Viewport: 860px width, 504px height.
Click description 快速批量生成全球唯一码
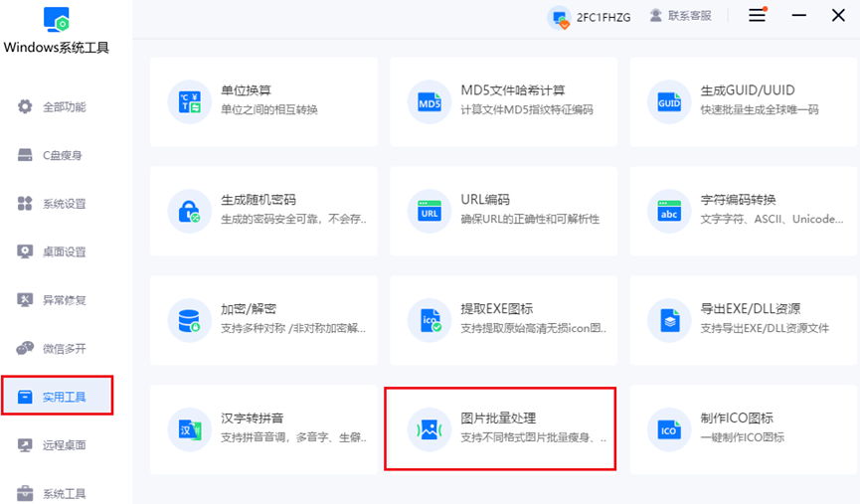point(760,109)
